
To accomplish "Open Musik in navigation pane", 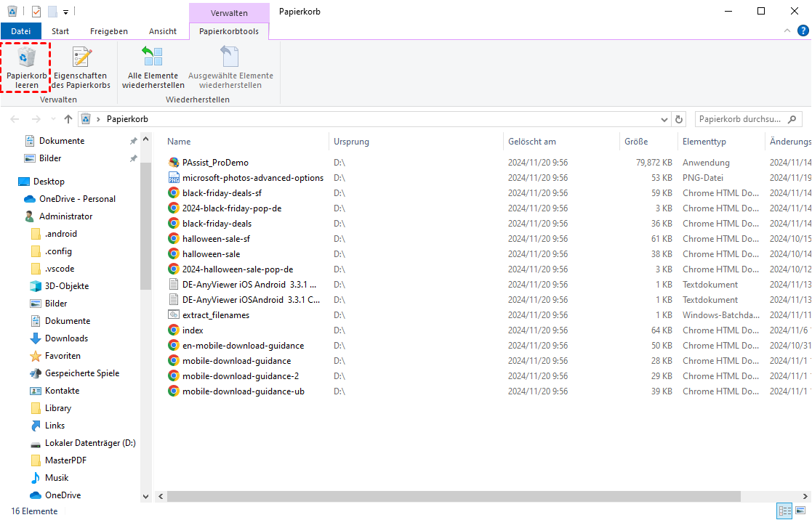I will coord(57,478).
